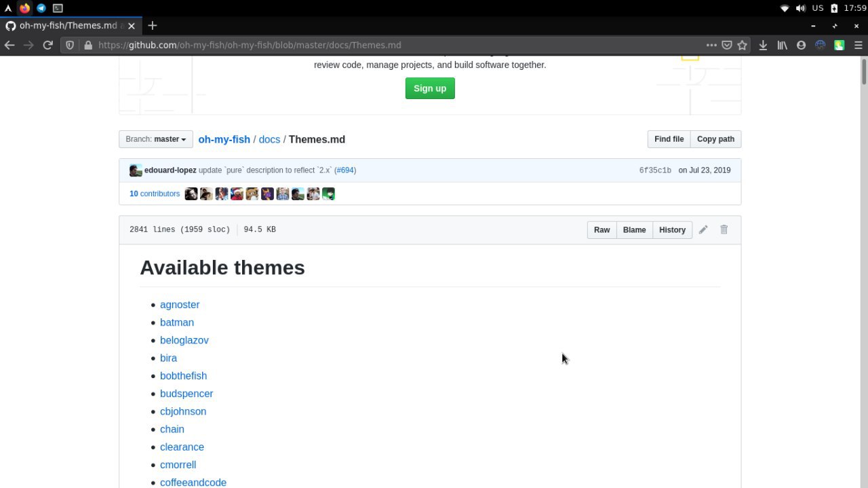
Task: Click the first contributor avatar
Action: (x=191, y=194)
